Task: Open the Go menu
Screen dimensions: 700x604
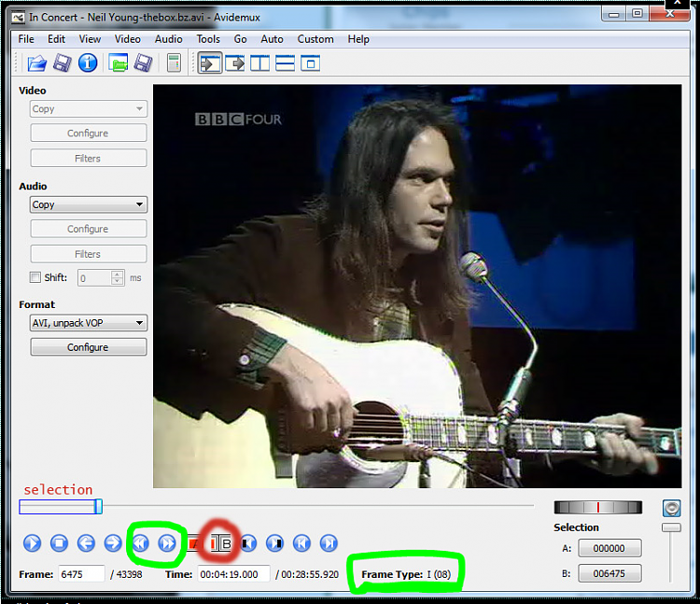Action: click(240, 39)
